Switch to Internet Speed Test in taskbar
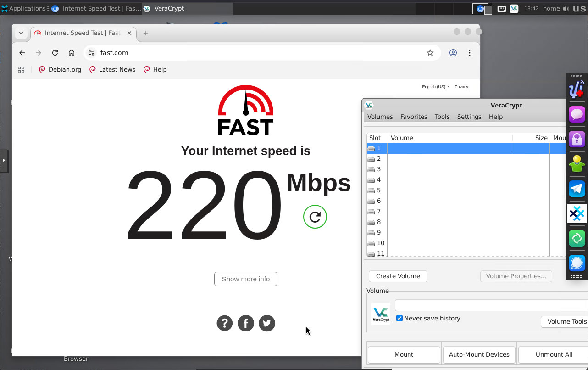 (95, 8)
